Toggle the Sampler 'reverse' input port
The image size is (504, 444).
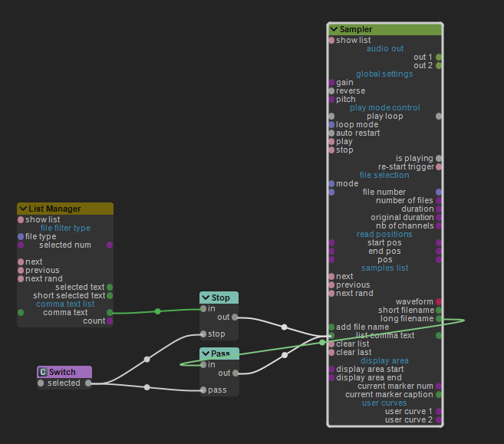331,91
